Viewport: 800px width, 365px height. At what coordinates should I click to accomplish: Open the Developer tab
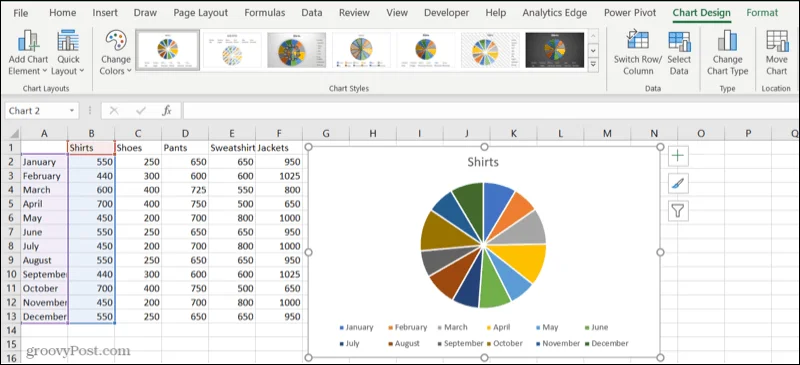coord(446,13)
